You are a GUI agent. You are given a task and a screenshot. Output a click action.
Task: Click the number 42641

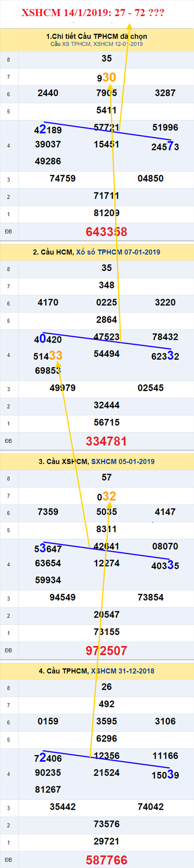pos(107,546)
